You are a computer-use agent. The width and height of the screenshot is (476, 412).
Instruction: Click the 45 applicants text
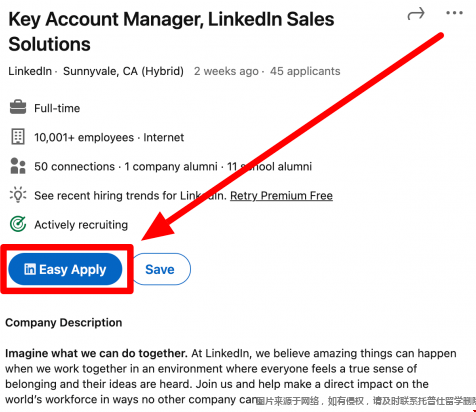pyautogui.click(x=305, y=71)
